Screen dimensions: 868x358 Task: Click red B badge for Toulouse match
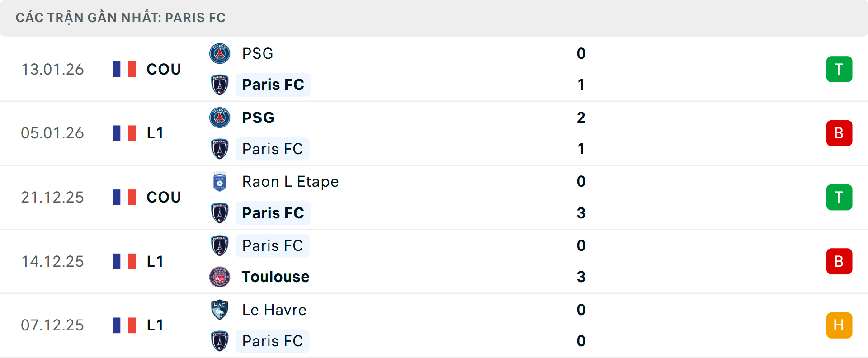tap(839, 261)
